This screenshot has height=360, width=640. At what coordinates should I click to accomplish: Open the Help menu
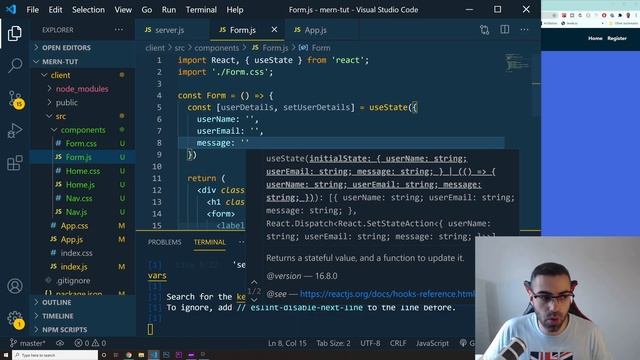(x=235, y=9)
